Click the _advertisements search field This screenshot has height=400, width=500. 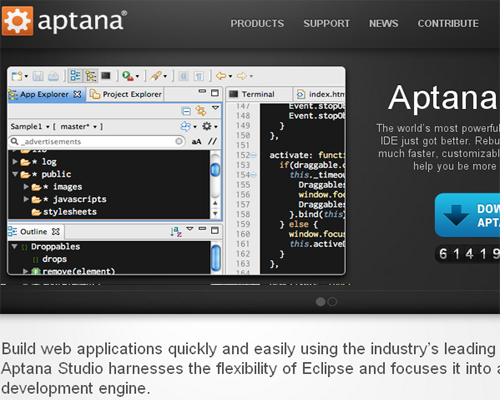pos(97,142)
